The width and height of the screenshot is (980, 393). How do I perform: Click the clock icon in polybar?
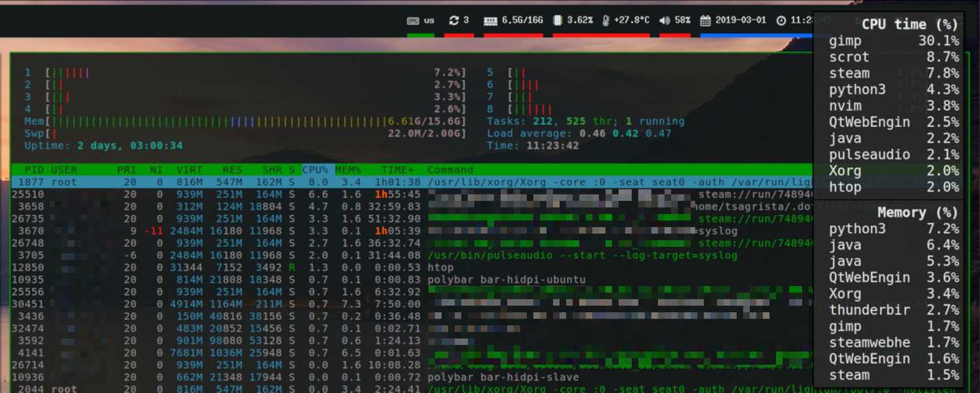coord(781,20)
